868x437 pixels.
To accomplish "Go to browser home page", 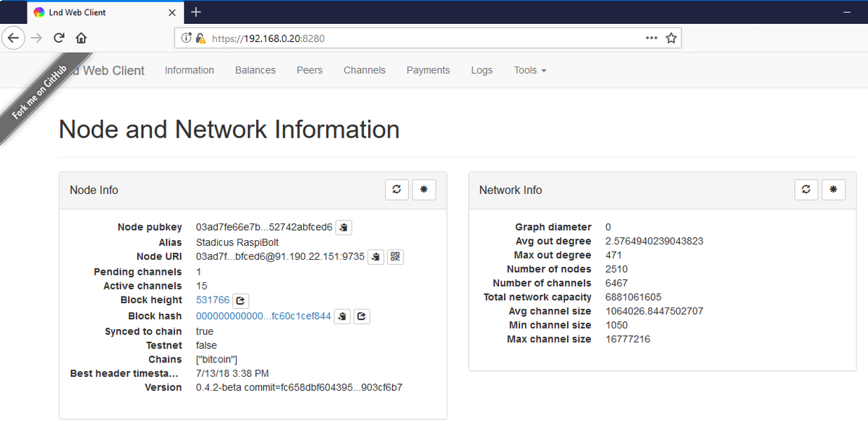I will pyautogui.click(x=81, y=38).
